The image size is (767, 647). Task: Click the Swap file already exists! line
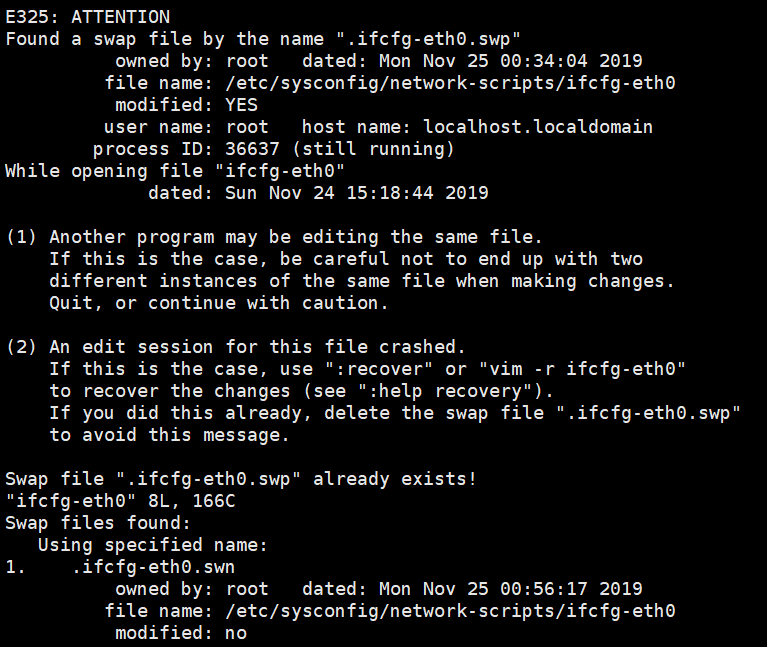241,479
